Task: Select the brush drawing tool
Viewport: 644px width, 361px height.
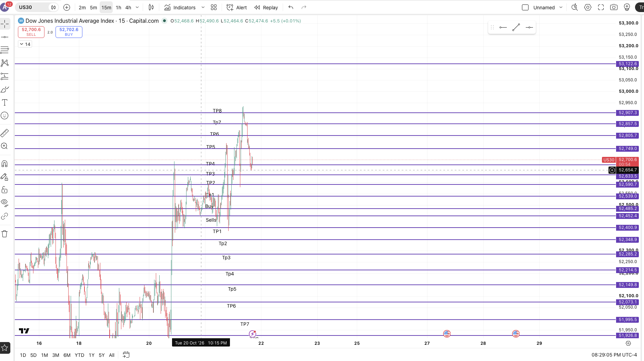Action: pos(5,89)
